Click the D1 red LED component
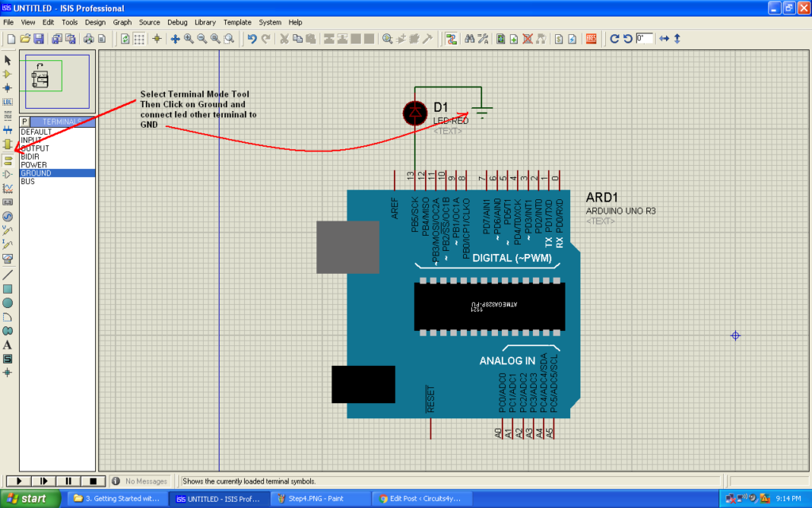Screen dimensions: 812x508 [415, 113]
